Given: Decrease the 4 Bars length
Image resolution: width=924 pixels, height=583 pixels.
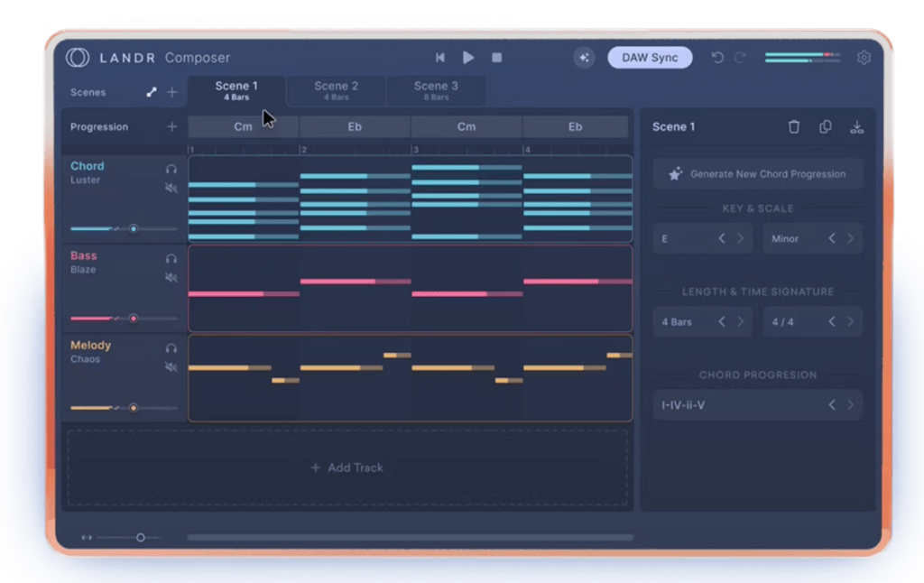Looking at the screenshot, I should click(x=722, y=322).
